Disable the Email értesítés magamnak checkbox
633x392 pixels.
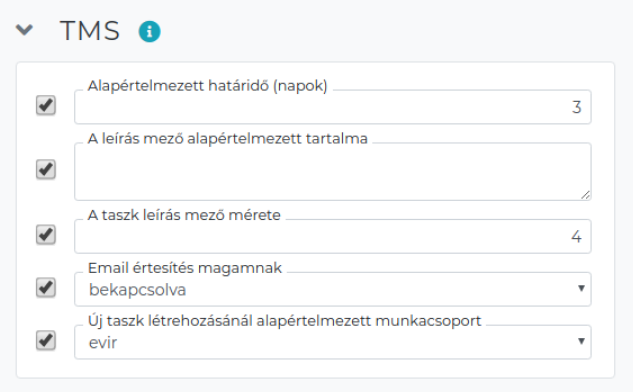coord(46,287)
